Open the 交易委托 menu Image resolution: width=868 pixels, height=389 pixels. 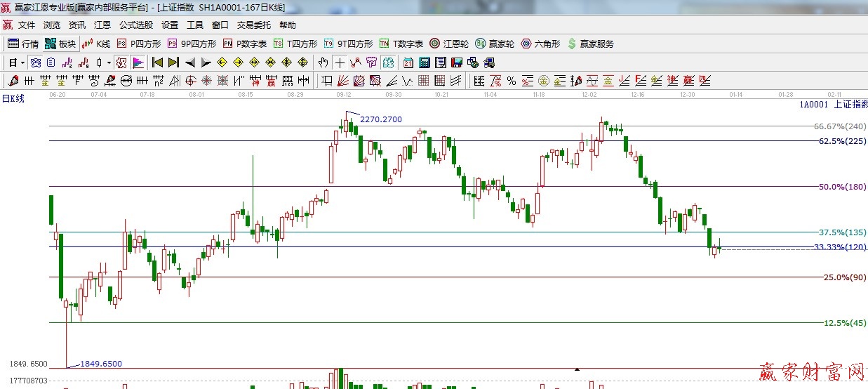[253, 25]
